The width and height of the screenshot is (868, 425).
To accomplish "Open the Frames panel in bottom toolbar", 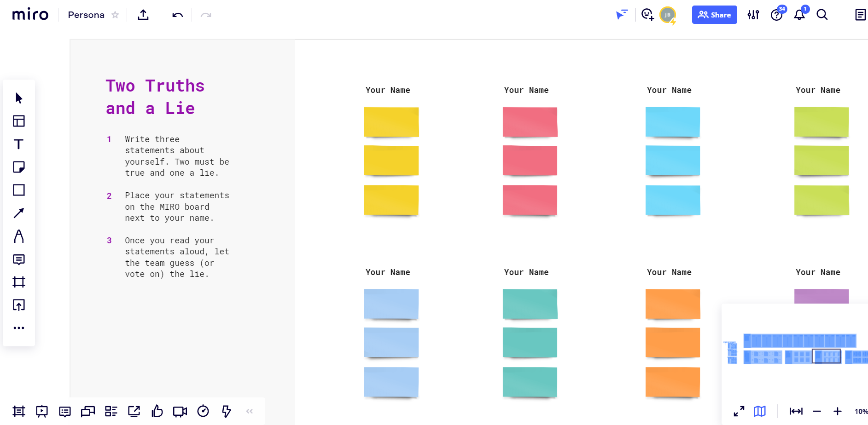I will pos(19,411).
